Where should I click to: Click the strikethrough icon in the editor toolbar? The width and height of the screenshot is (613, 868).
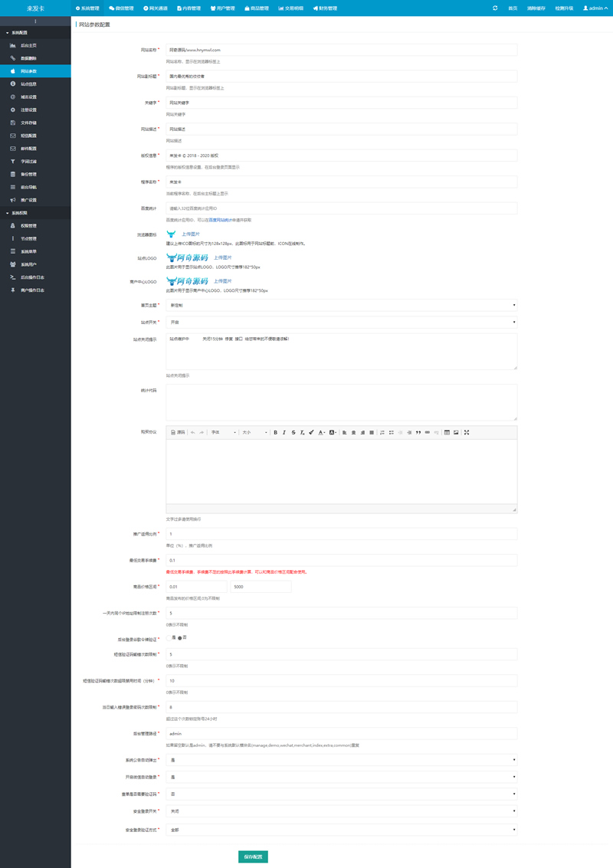[292, 431]
